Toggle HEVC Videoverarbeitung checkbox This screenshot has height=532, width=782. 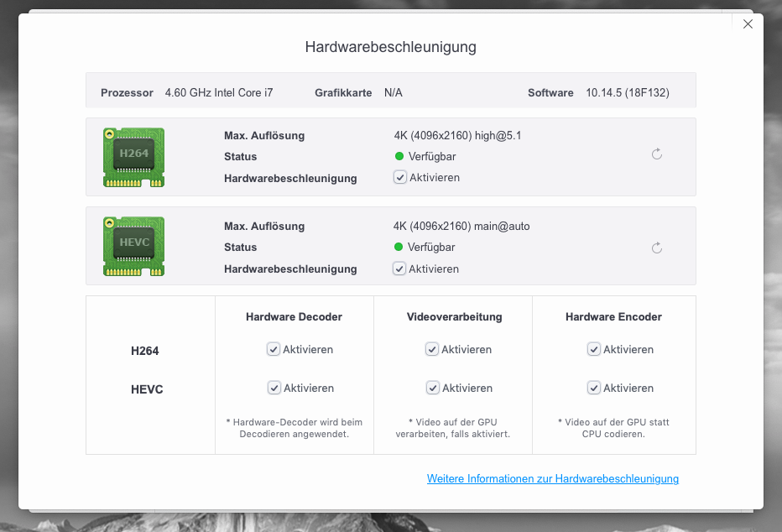point(433,388)
